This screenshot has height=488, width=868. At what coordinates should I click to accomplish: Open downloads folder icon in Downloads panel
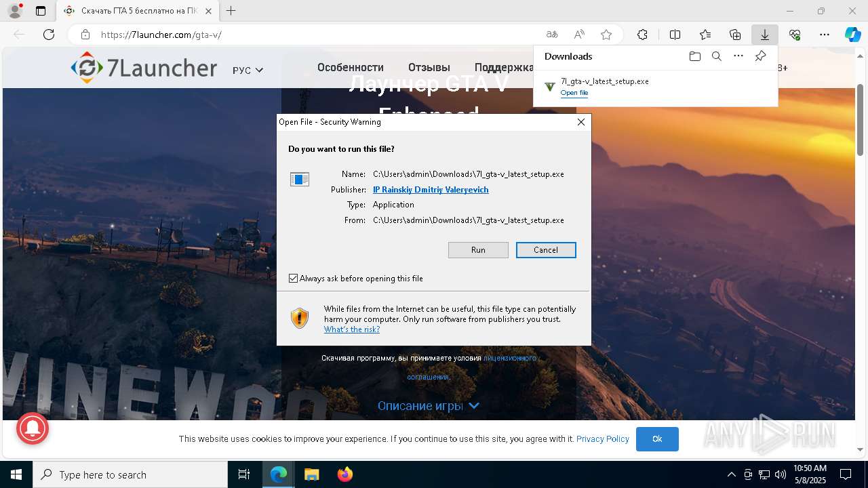[x=694, y=56]
